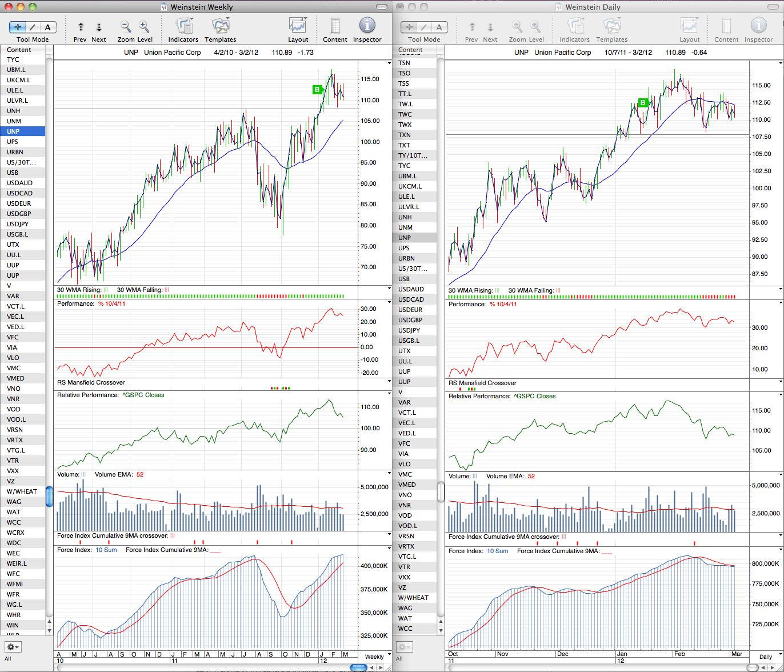The image size is (784, 672).
Task: Open the Daily Performance panel's dropdown arrow
Action: [x=781, y=303]
